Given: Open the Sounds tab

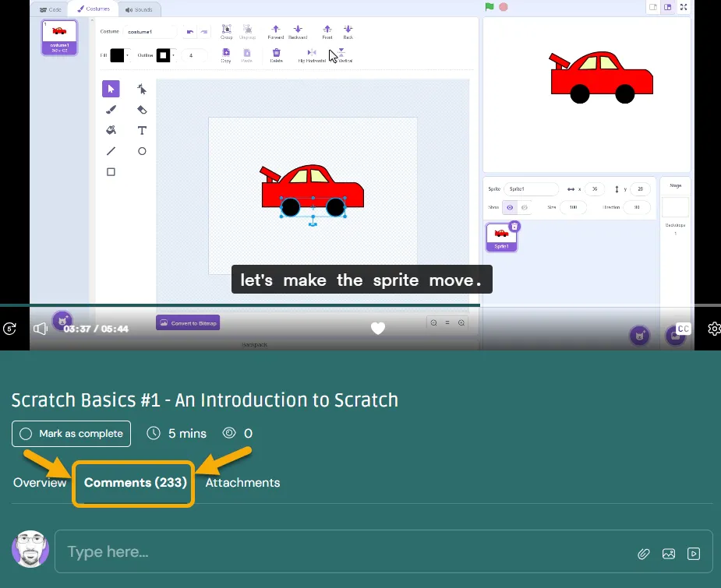Looking at the screenshot, I should tap(139, 9).
